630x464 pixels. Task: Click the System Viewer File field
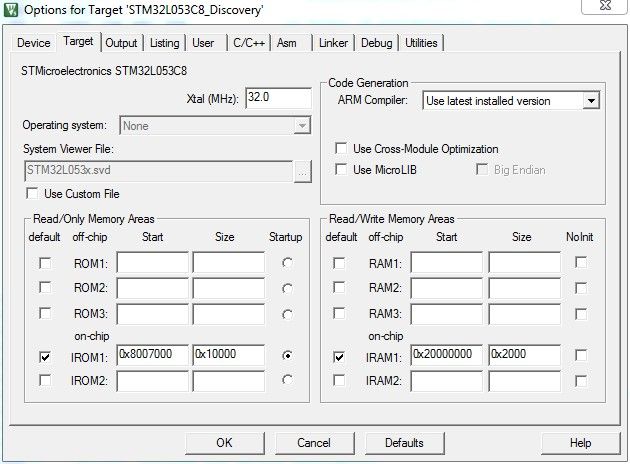click(159, 171)
